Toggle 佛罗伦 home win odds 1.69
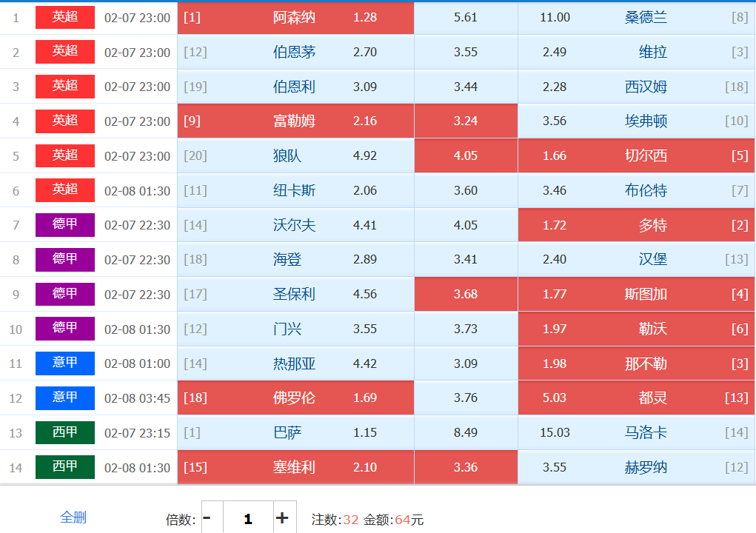The width and height of the screenshot is (756, 533). click(295, 398)
